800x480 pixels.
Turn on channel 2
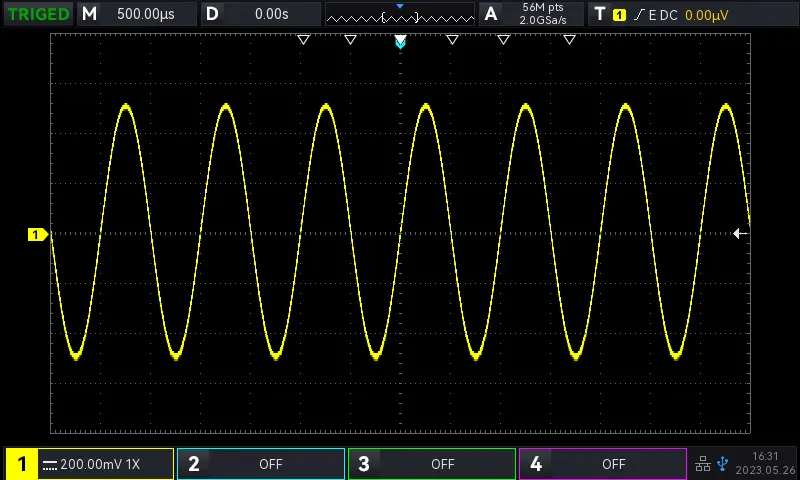point(261,464)
